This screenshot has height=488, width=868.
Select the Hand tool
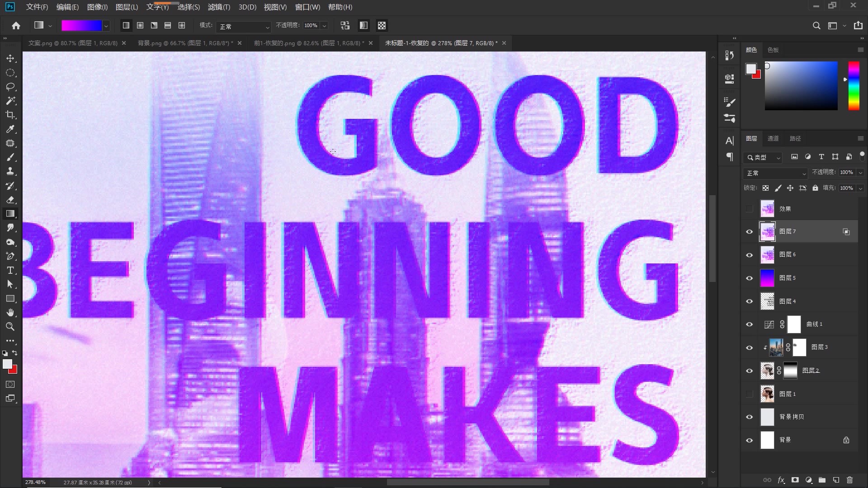pyautogui.click(x=10, y=313)
